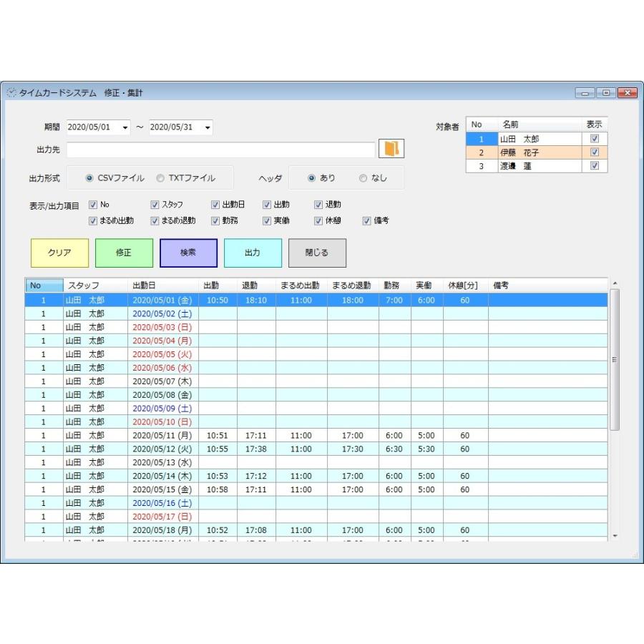Select 山田 太郎 in the 対象者 list
This screenshot has width=644, height=644.
[x=537, y=139]
